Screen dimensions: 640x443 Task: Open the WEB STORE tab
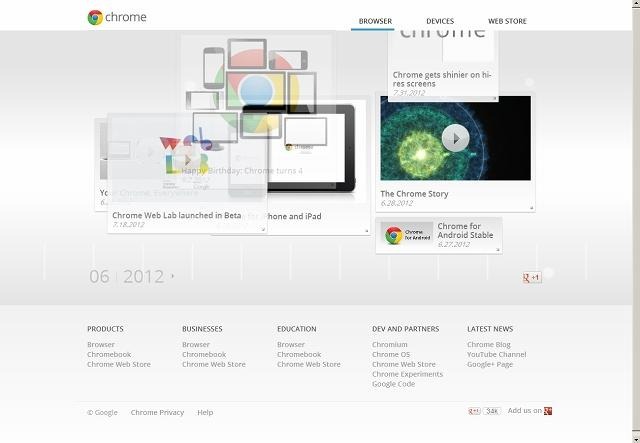coord(507,21)
